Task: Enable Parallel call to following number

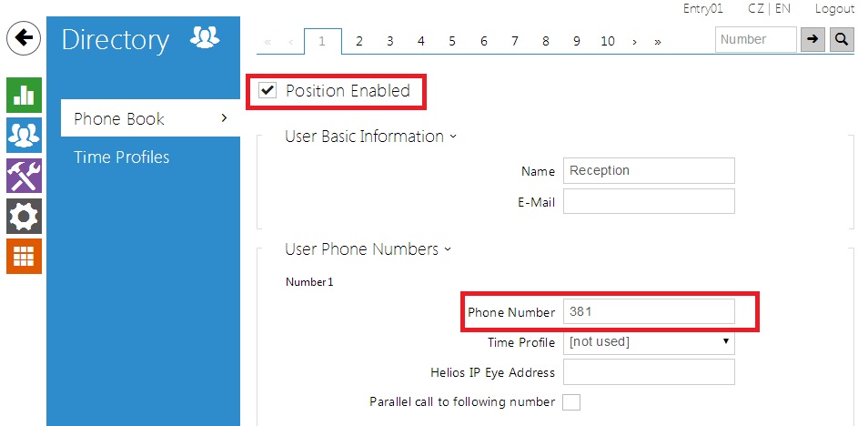Action: tap(571, 402)
